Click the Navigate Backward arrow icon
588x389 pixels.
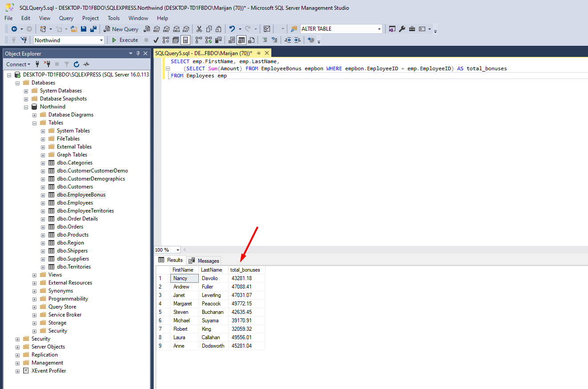pos(14,29)
